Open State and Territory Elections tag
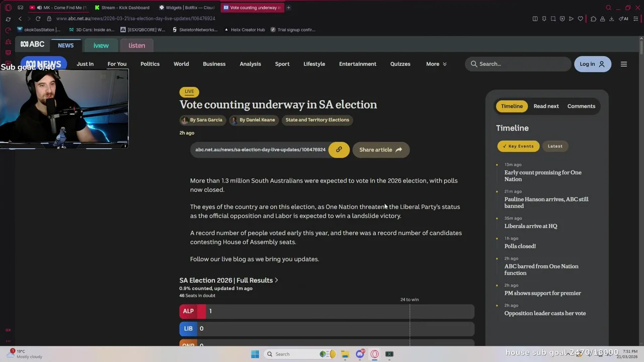 (x=317, y=120)
